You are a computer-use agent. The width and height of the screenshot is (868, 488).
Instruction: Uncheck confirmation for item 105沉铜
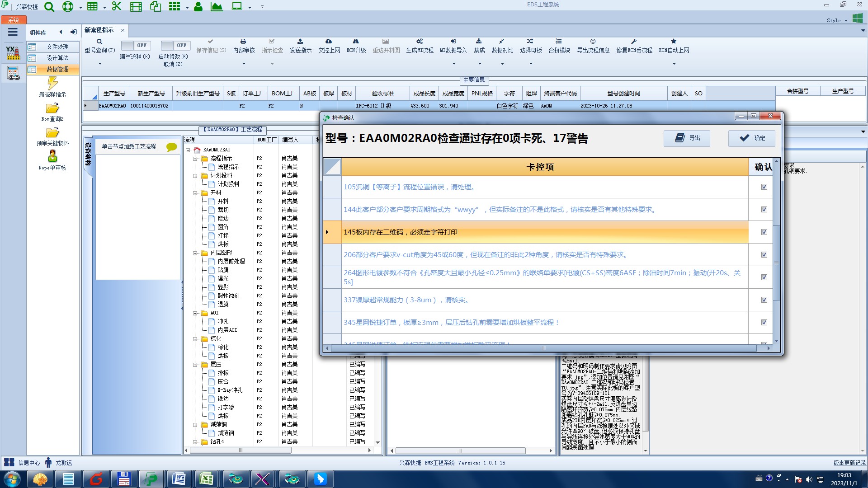point(764,187)
